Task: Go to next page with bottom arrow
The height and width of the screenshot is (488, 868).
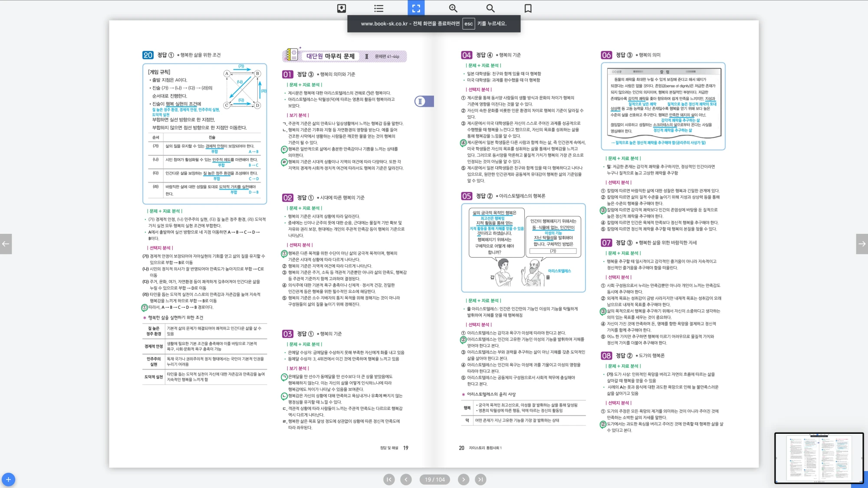Action: click(464, 479)
